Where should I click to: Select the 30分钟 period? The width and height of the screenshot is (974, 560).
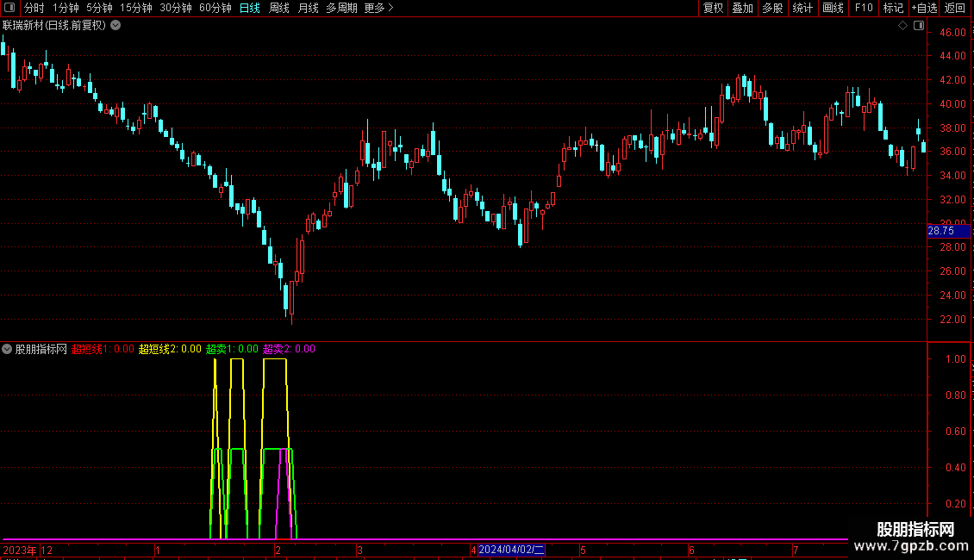point(175,8)
